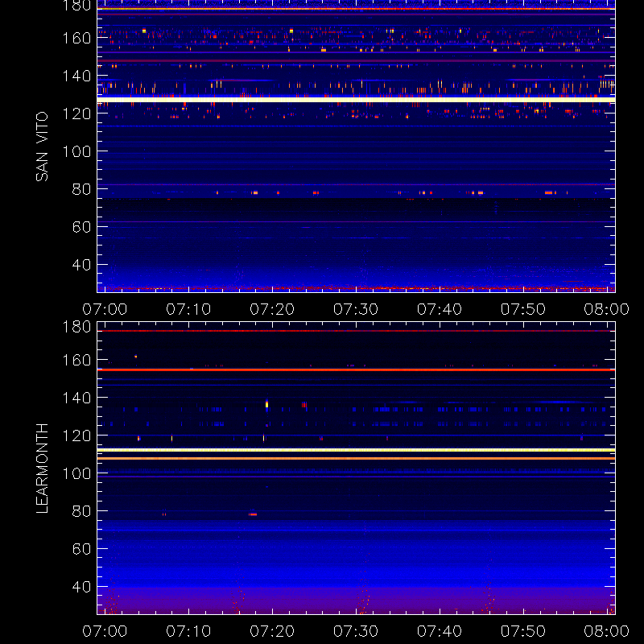Select the 160 tick label on San Vito axis
Viewport: 644px width, 644px height.
click(76, 38)
